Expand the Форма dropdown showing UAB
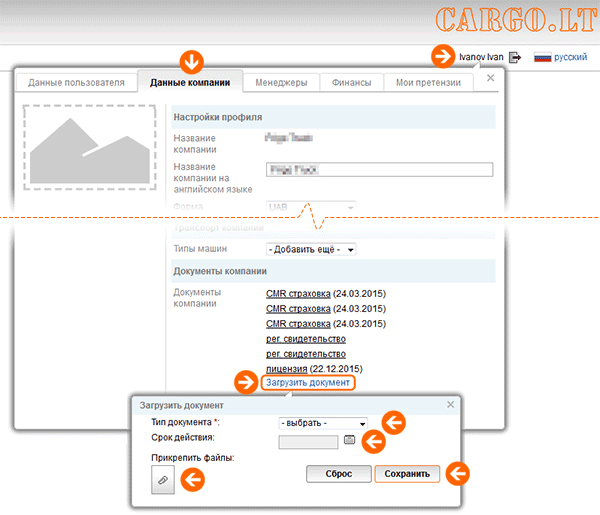 point(311,207)
